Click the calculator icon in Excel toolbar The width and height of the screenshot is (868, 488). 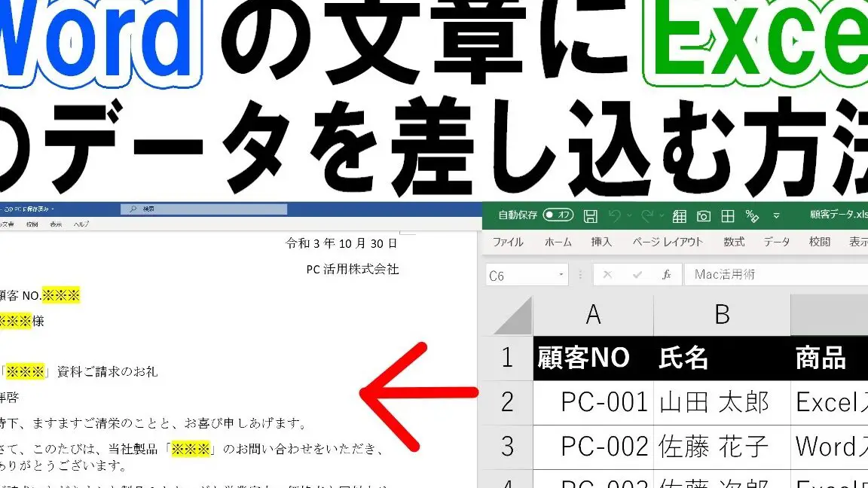coord(679,216)
